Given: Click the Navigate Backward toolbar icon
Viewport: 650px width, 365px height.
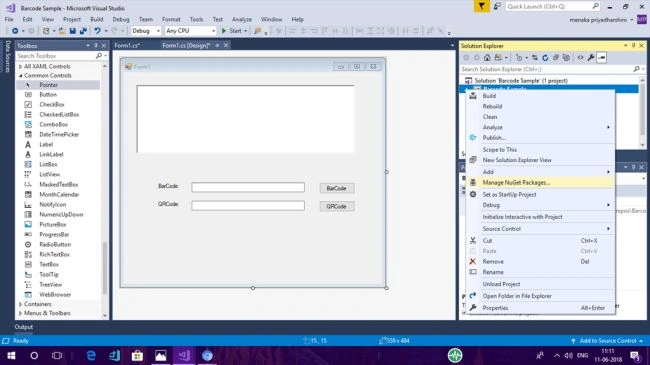Looking at the screenshot, I should tap(15, 31).
